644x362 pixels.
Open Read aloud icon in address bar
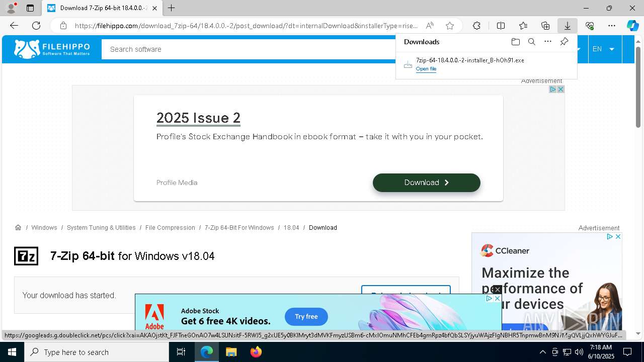[x=430, y=26]
